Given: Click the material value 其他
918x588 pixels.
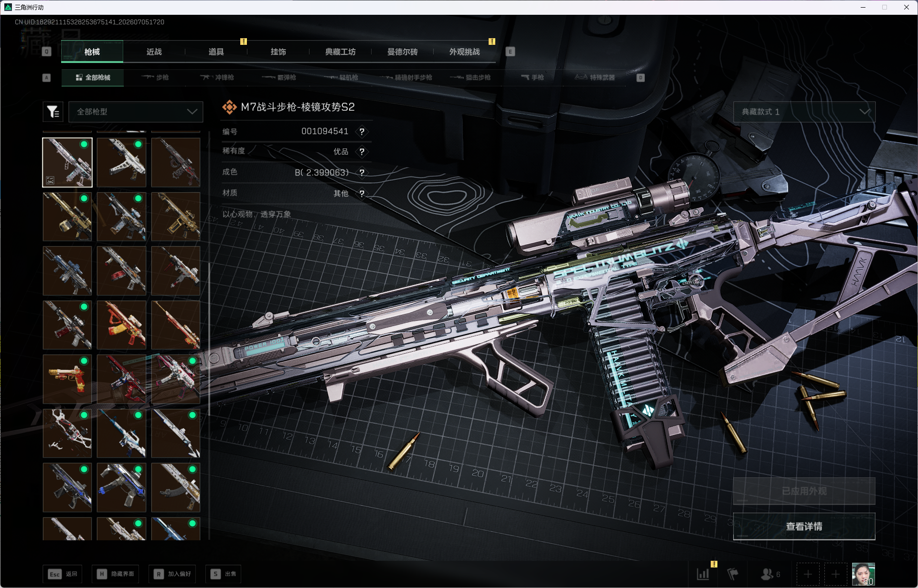Looking at the screenshot, I should pyautogui.click(x=341, y=193).
